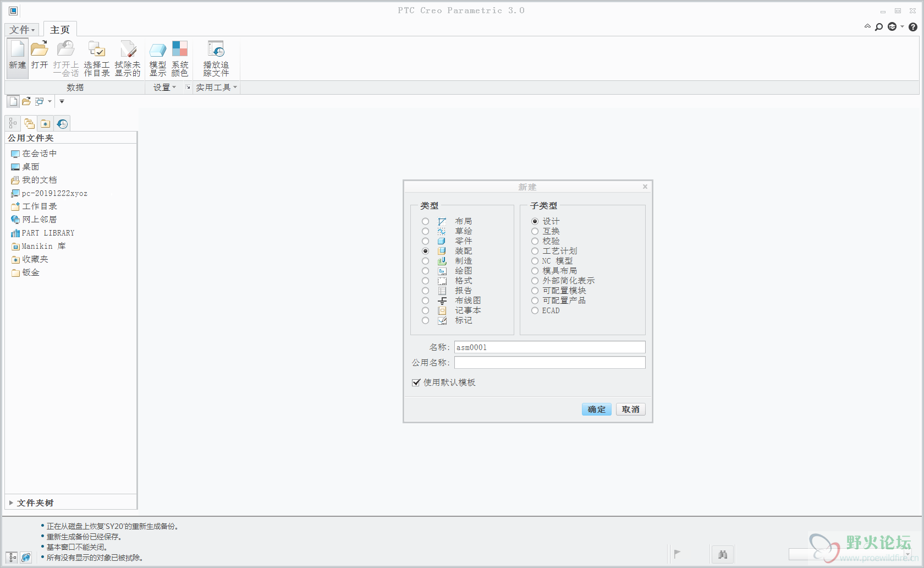The width and height of the screenshot is (924, 568).
Task: Click 设置 group dialog launcher arrow
Action: (x=188, y=88)
